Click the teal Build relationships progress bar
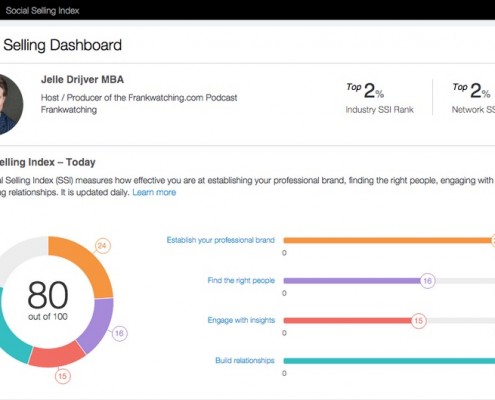 coord(389,361)
